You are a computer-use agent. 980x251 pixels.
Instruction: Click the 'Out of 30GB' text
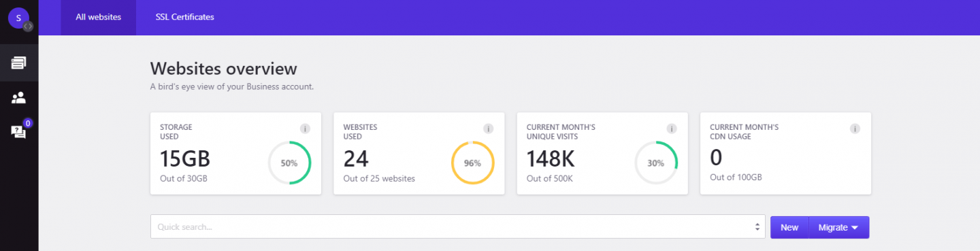(184, 178)
